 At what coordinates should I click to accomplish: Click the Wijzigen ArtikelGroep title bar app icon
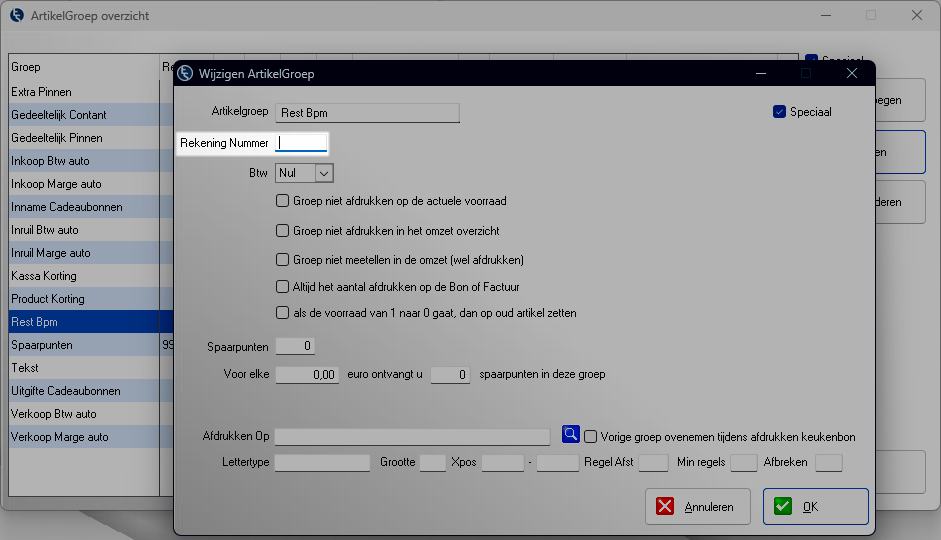(x=185, y=73)
